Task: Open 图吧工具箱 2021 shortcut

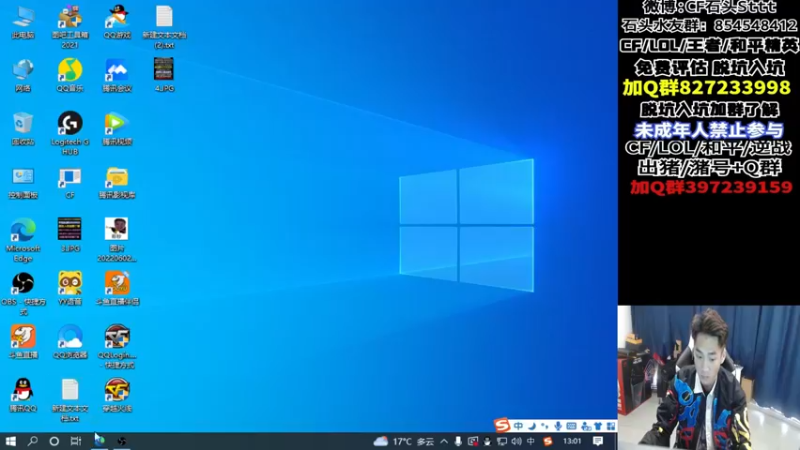Action: [70, 27]
